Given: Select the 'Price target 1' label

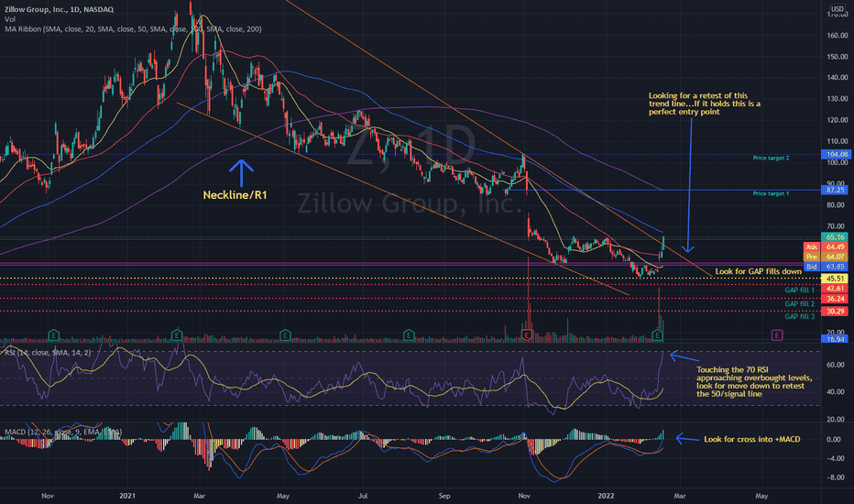Looking at the screenshot, I should pyautogui.click(x=771, y=193).
